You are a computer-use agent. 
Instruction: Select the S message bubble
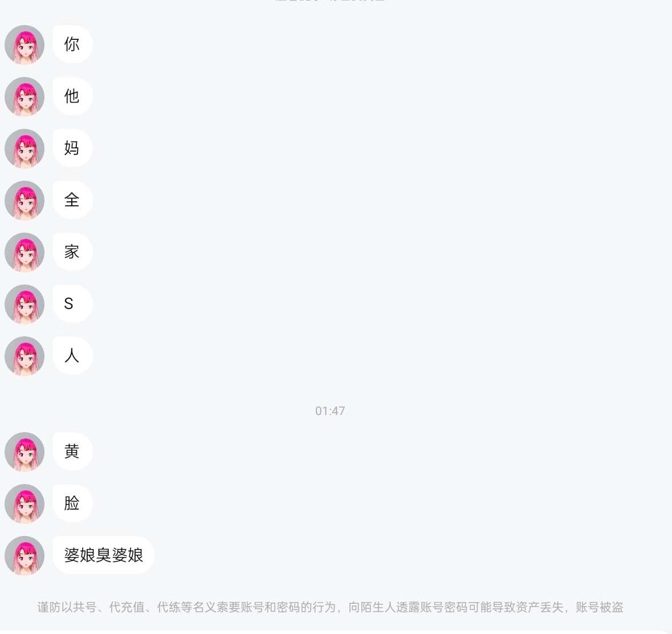tap(72, 303)
